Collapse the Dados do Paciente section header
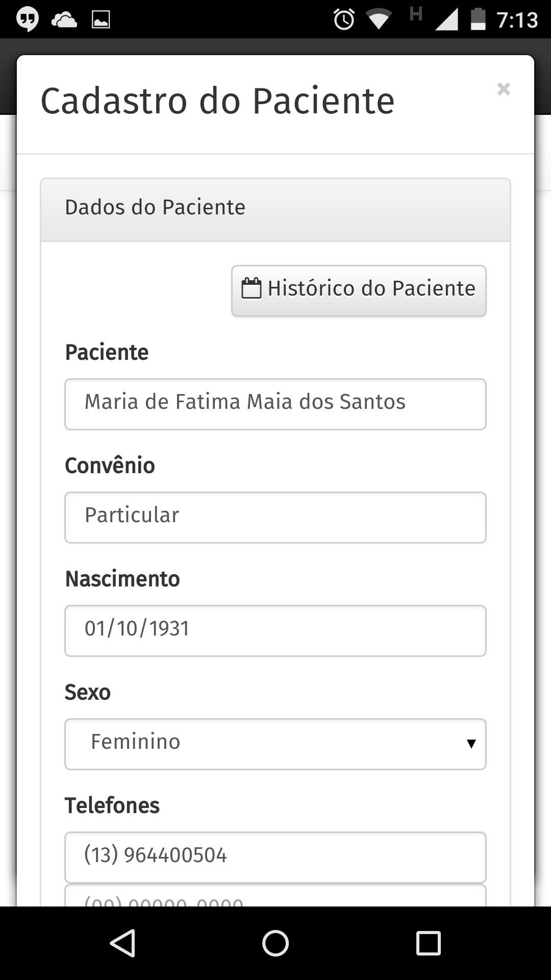This screenshot has height=980, width=551. point(155,207)
